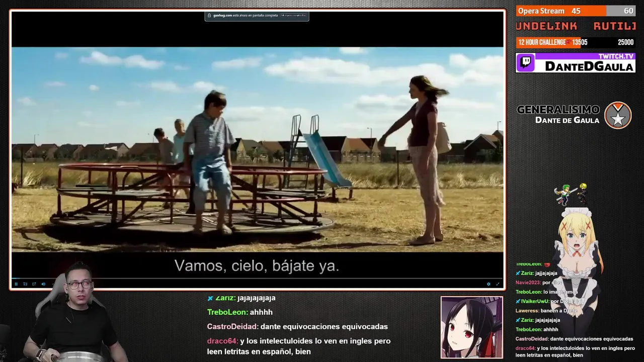The height and width of the screenshot is (362, 644).
Task: Click username 'TreboLeon' in large chat
Action: (227, 312)
